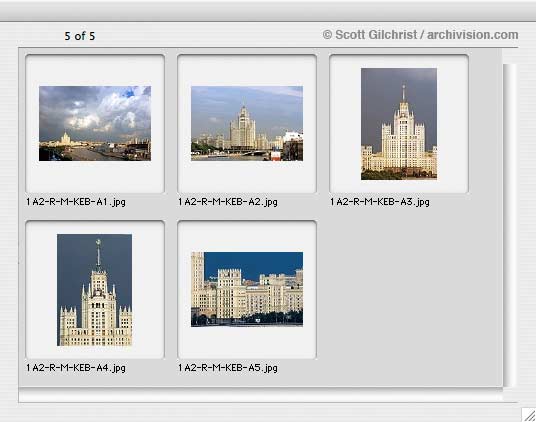The image size is (536, 422).
Task: Click the window title bar at top
Action: [x=268, y=11]
